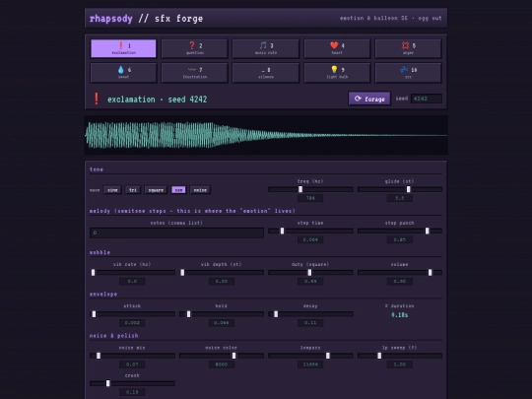532x399 pixels.
Task: Adjust the duty (square) slider
Action: click(310, 273)
